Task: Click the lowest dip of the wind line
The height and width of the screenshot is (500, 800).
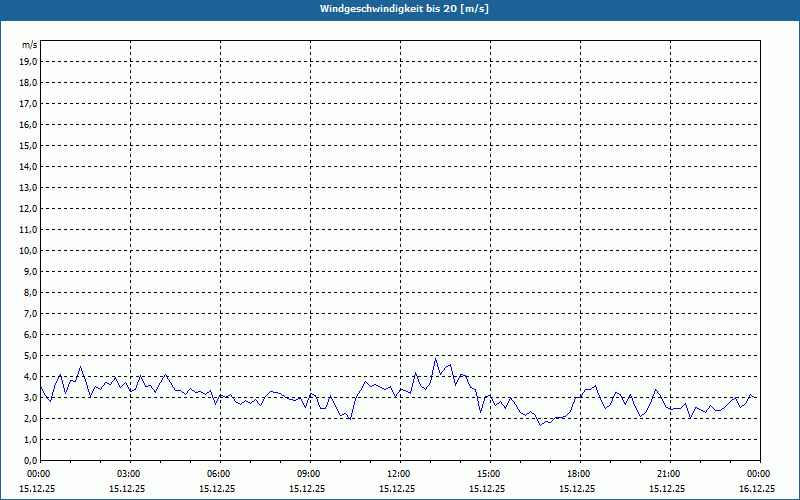Action: click(x=541, y=425)
